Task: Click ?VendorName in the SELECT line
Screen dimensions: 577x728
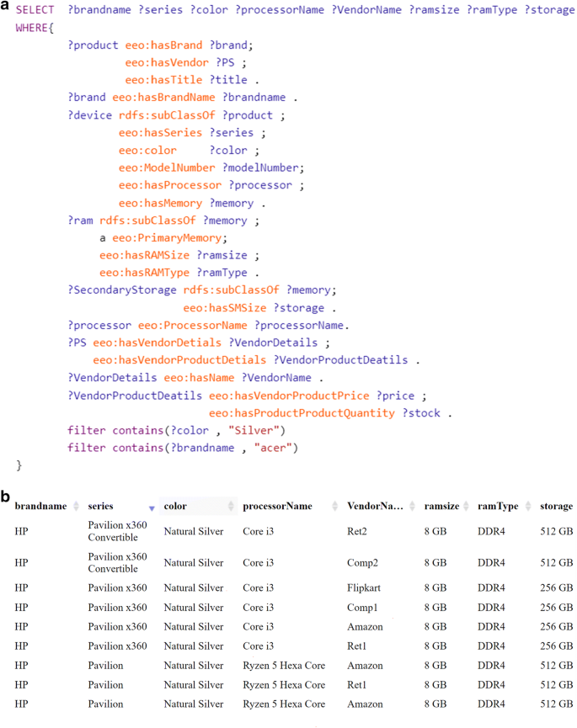Action: (366, 10)
